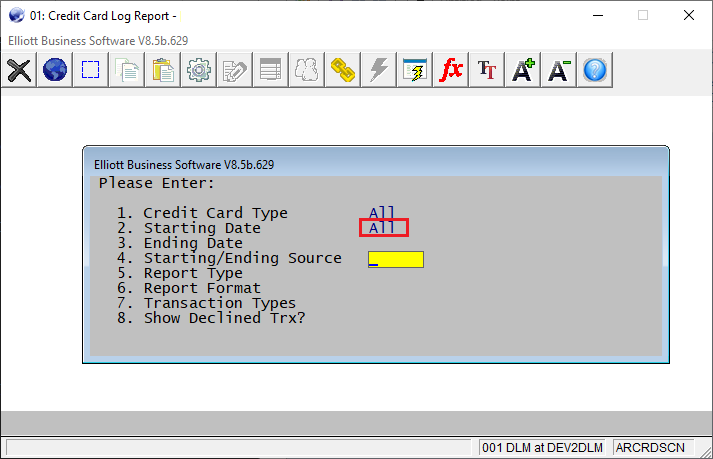Click the inner dialog title 'Elliott Business Software V8.5b.629'
713x459 pixels.
tap(184, 165)
